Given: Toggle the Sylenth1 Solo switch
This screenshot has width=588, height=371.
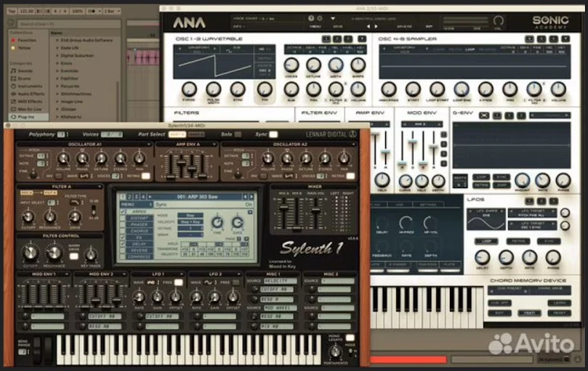Looking at the screenshot, I should [x=238, y=134].
